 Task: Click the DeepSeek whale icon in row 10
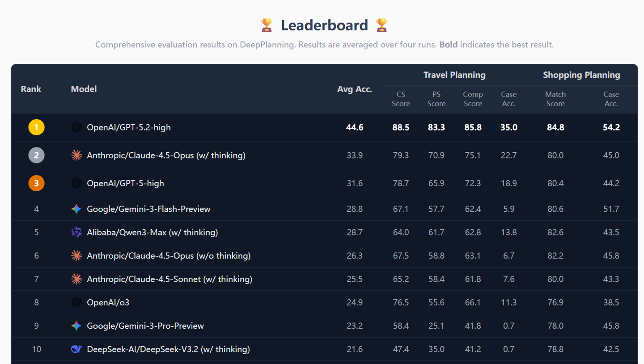pyautogui.click(x=76, y=349)
